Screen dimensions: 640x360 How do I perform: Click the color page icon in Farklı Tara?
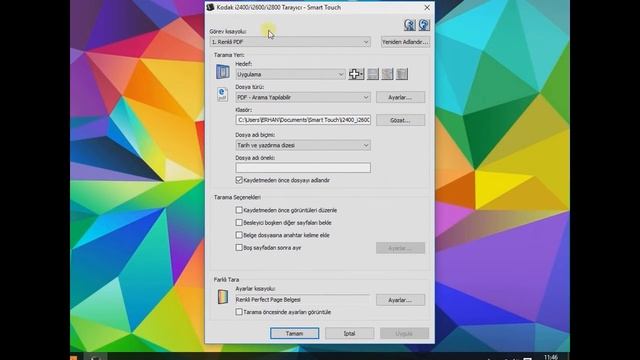pyautogui.click(x=222, y=297)
